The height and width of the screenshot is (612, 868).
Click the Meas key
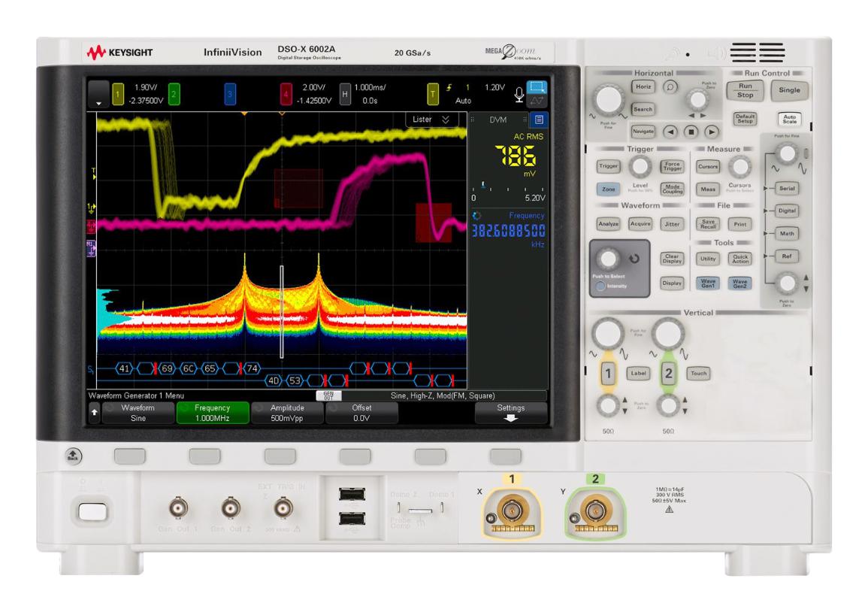708,189
